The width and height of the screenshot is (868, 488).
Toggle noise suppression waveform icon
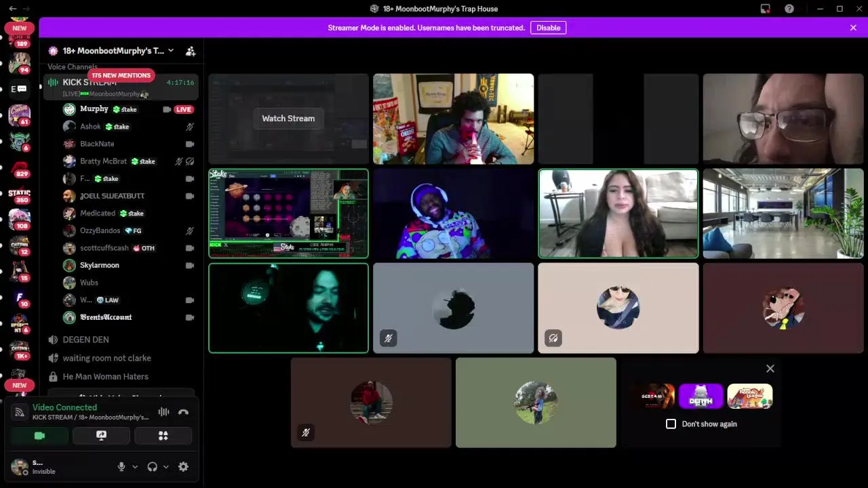click(163, 411)
